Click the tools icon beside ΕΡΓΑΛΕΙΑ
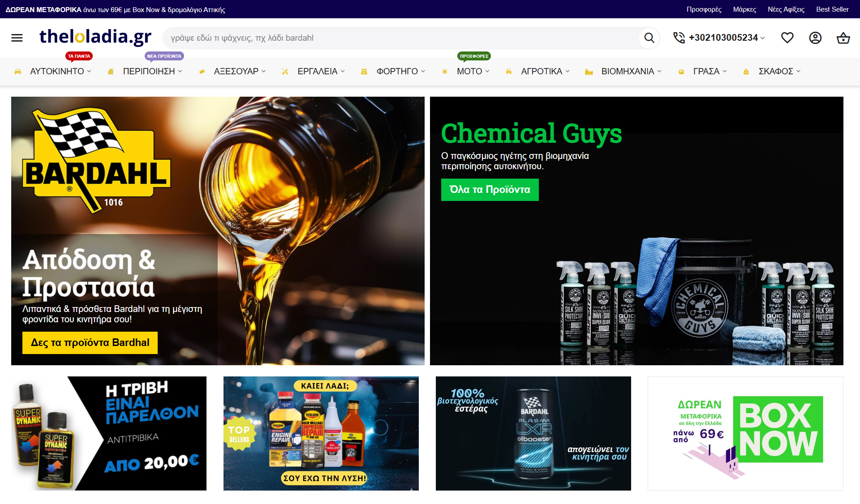Image resolution: width=860 pixels, height=504 pixels. (285, 72)
